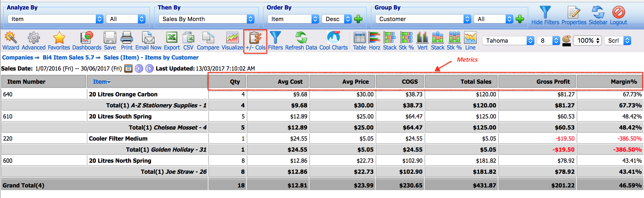Open font size 8 dropdown
Screen dimensions: 644x198
(548, 41)
